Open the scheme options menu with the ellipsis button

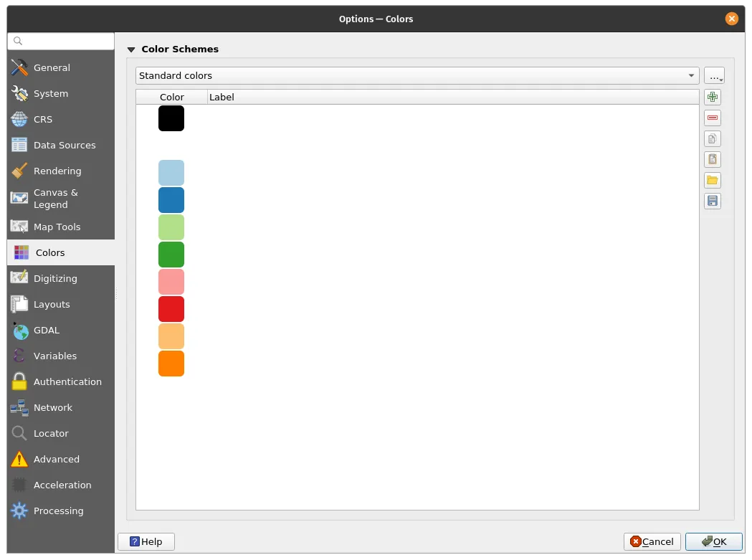(x=715, y=75)
